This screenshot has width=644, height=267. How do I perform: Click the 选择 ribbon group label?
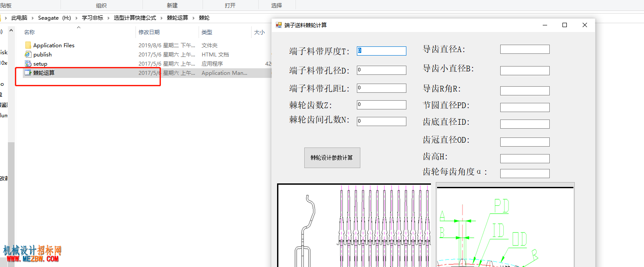(277, 5)
